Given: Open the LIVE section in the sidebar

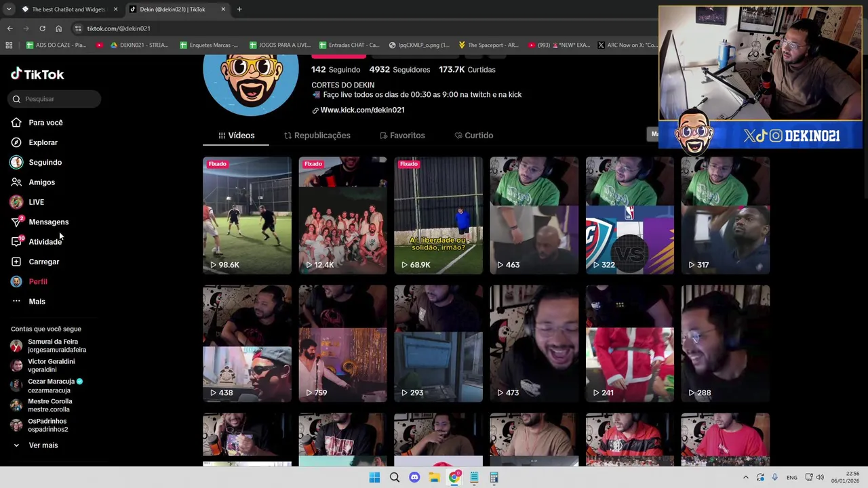Looking at the screenshot, I should pos(28,202).
